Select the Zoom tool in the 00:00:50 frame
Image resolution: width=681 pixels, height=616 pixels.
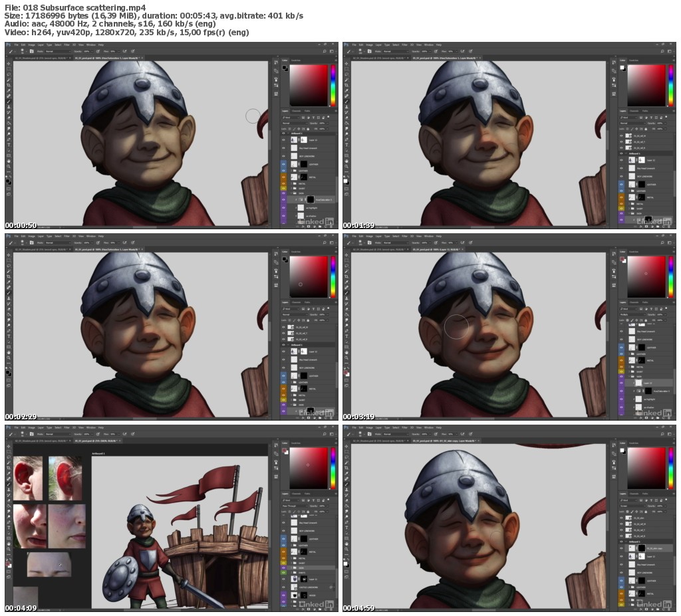[9, 166]
